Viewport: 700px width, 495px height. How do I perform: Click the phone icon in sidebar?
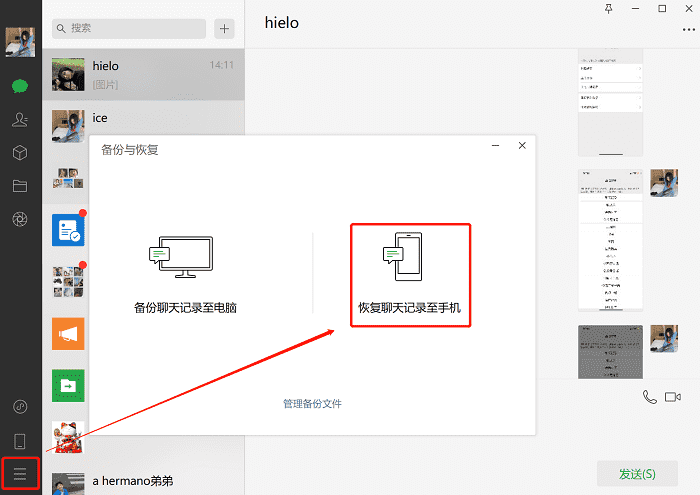pos(20,440)
